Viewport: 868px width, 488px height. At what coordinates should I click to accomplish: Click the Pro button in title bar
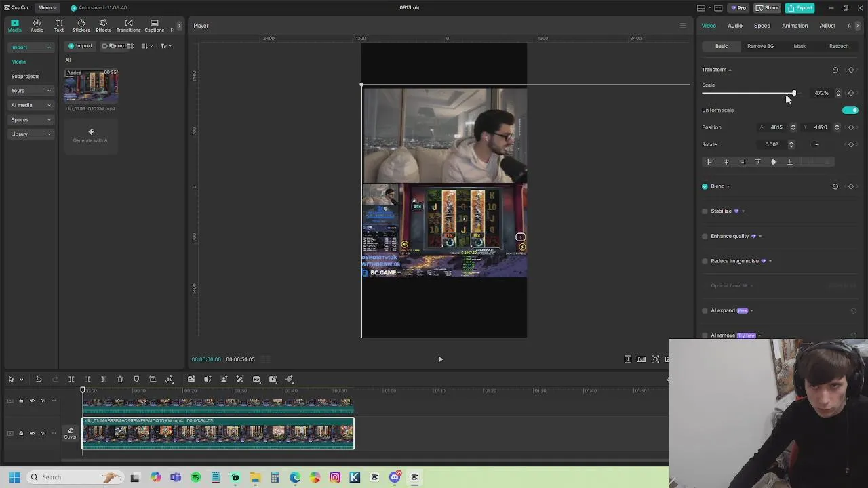[738, 8]
